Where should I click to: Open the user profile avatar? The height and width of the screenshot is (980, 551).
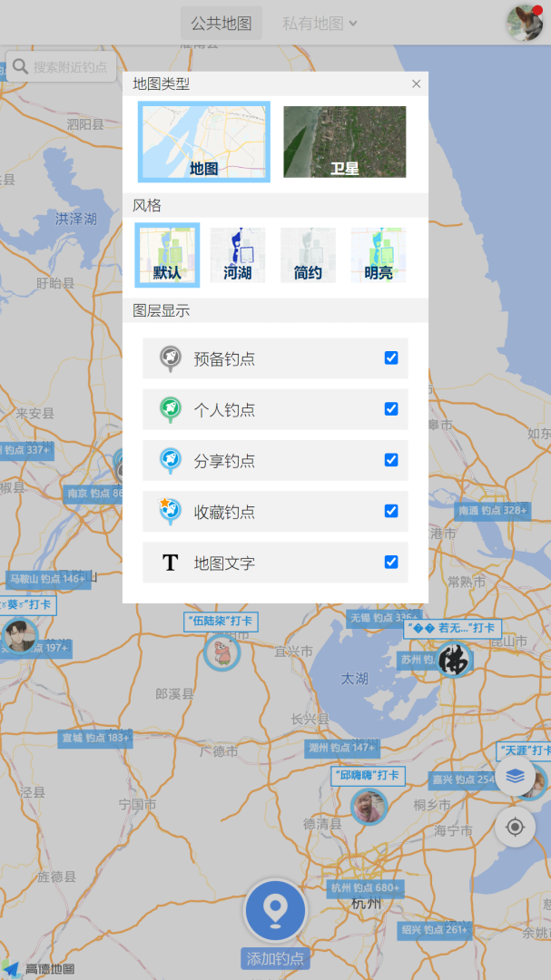click(525, 23)
